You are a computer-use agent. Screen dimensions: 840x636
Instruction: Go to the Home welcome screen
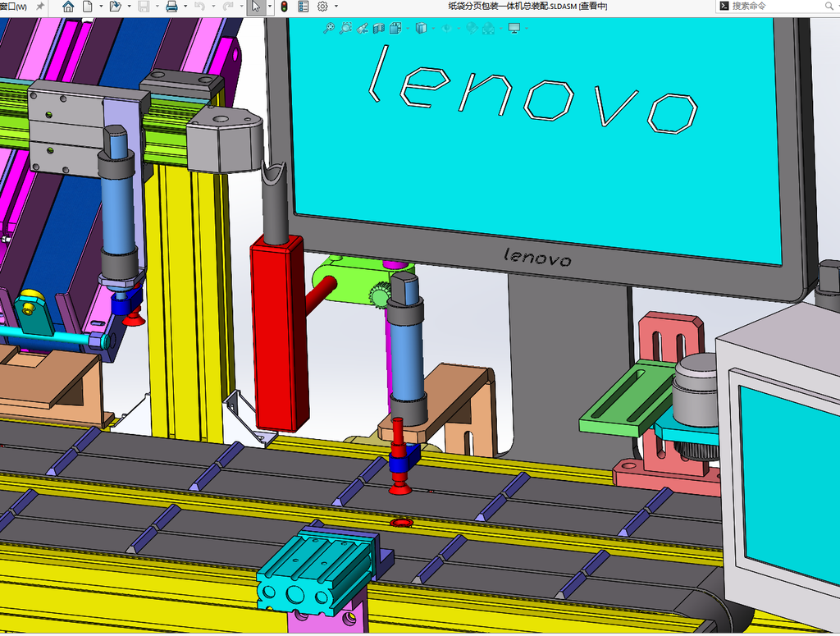pos(68,7)
